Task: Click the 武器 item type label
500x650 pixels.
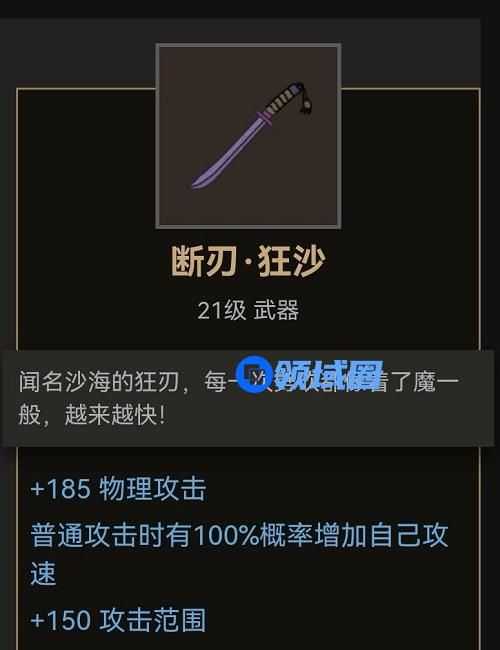Action: click(276, 310)
